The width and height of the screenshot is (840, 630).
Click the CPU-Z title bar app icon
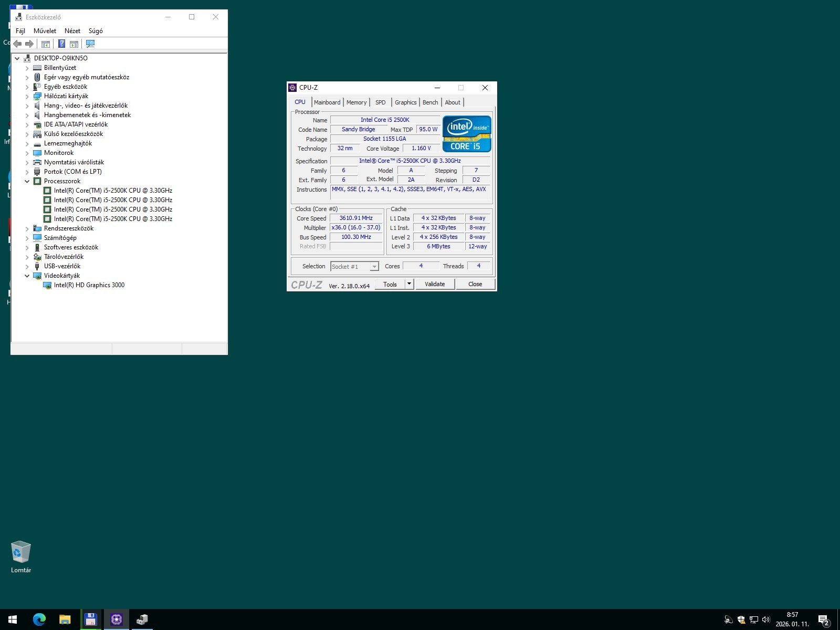(293, 88)
